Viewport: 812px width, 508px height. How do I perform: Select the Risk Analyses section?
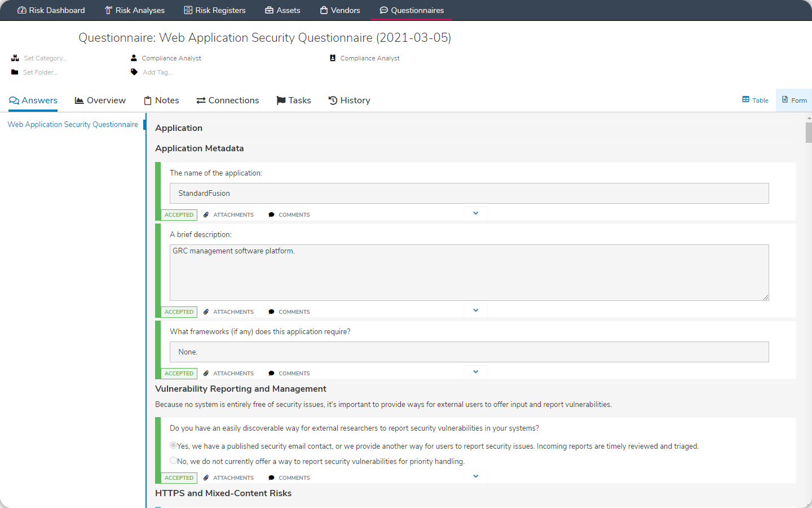(134, 10)
